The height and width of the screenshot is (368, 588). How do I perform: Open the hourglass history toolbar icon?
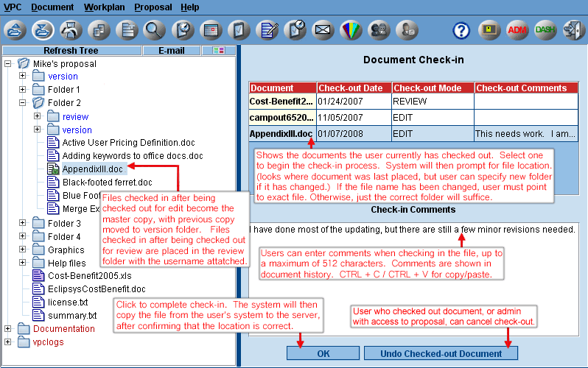71,30
